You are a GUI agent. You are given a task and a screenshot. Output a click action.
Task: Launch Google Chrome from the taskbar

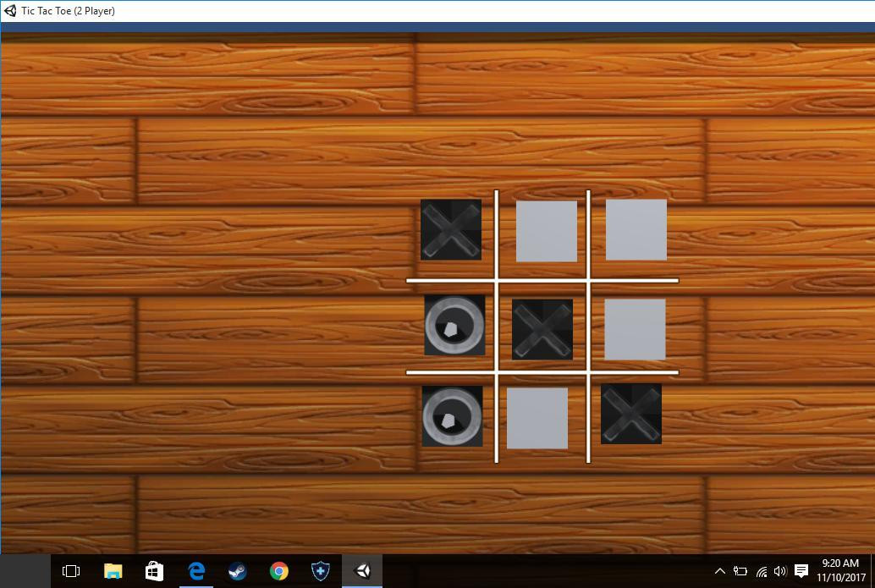(279, 571)
